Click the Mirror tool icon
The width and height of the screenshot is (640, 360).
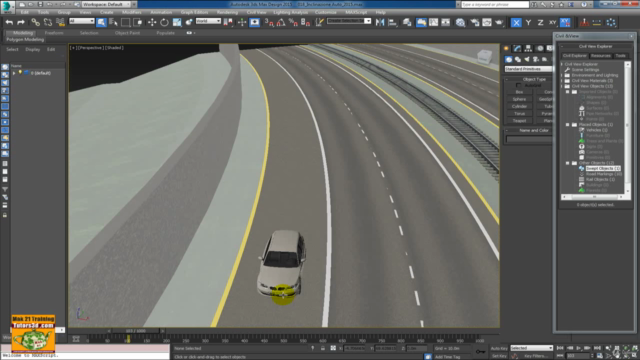click(x=380, y=22)
